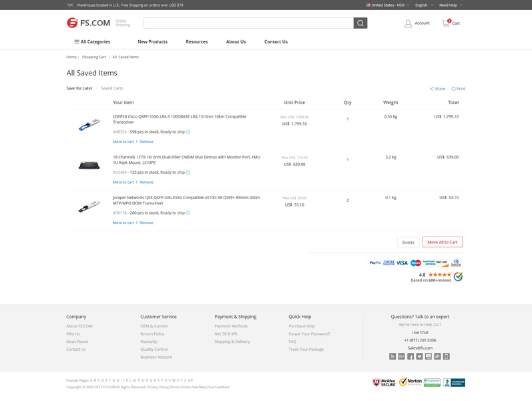Click the Juniper transceiver product thumbnail
Image resolution: width=532 pixels, height=401 pixels.
click(x=89, y=207)
